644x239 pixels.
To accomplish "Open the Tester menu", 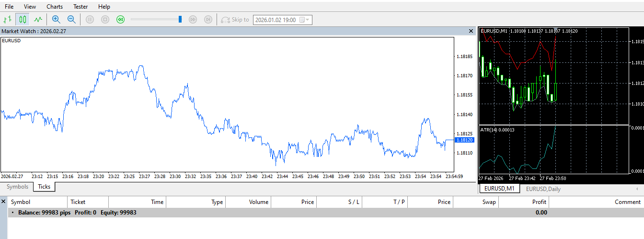I will pos(80,7).
